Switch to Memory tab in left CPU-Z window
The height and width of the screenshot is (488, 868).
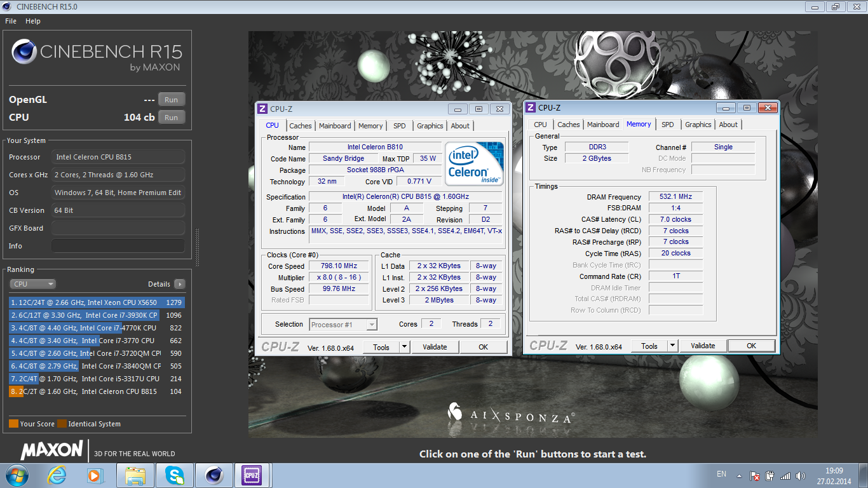[370, 126]
